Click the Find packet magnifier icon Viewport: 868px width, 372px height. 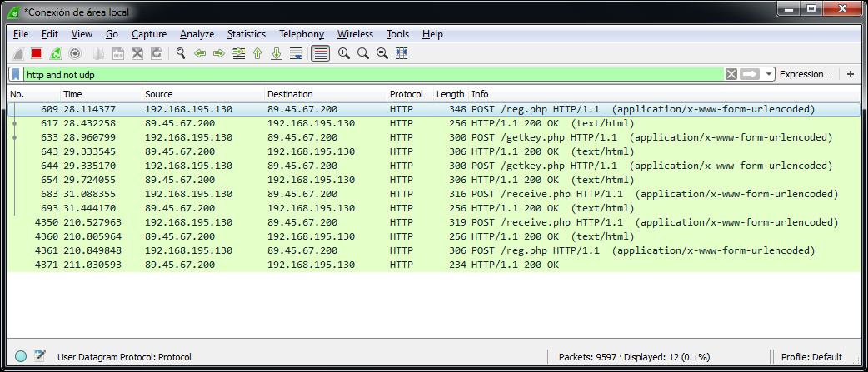pyautogui.click(x=180, y=53)
